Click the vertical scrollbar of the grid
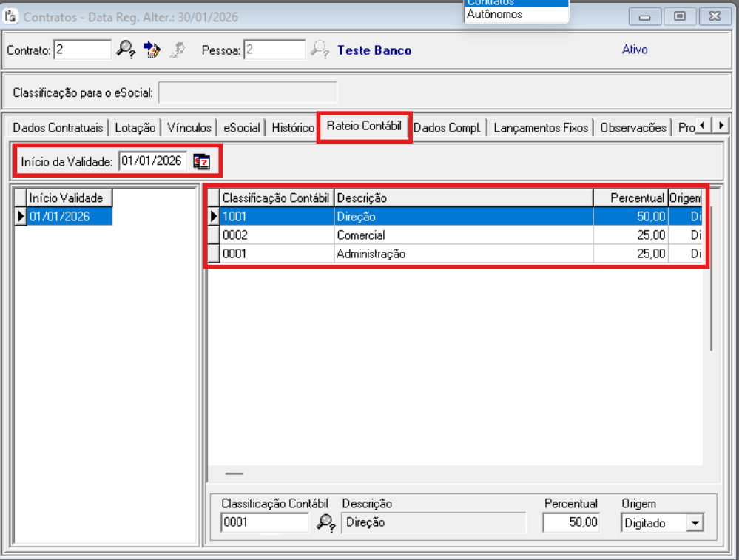 click(712, 296)
